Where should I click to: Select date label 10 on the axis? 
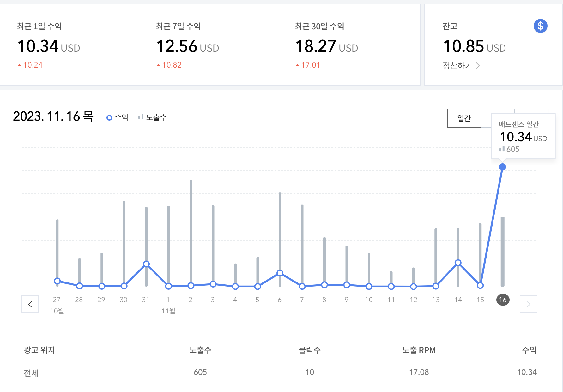pos(369,300)
